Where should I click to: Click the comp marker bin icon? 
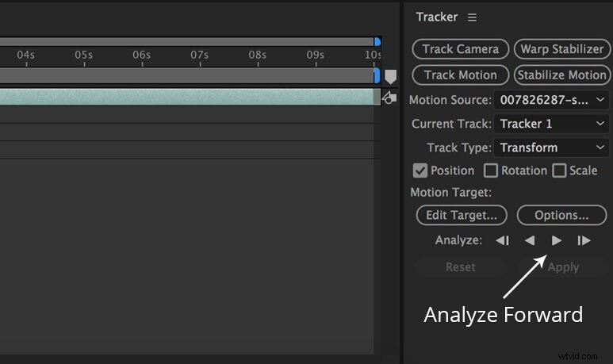click(390, 77)
